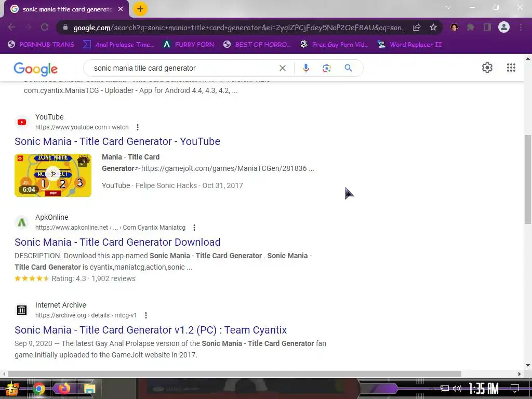532x399 pixels.
Task: Show the browser side panel
Action: tap(487, 27)
